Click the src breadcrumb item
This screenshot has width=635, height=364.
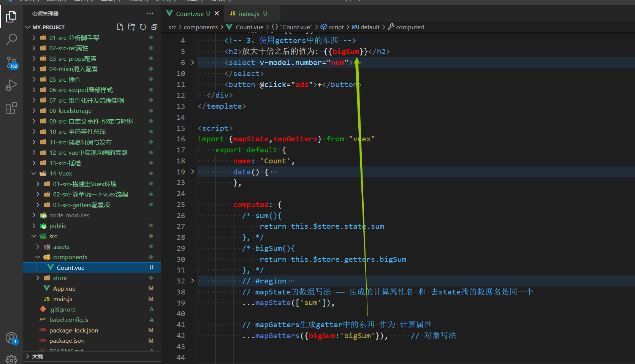click(x=173, y=27)
